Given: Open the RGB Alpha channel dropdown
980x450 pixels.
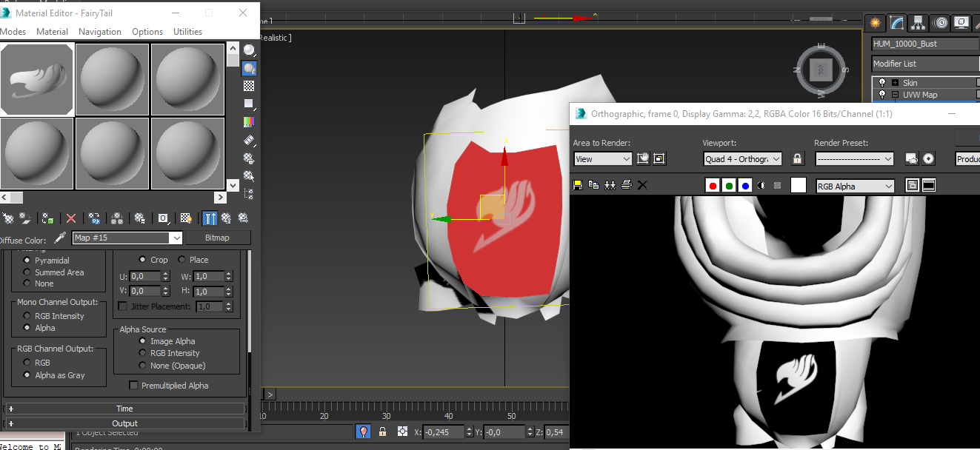Looking at the screenshot, I should (855, 187).
